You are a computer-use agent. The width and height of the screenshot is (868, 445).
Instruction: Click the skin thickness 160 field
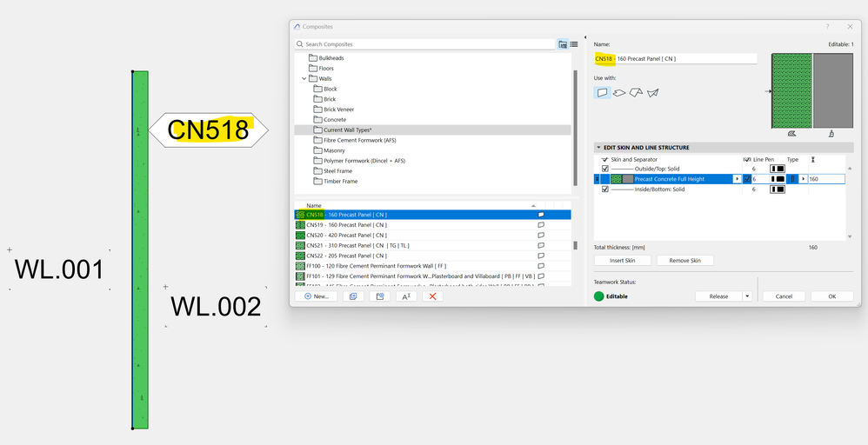(826, 179)
